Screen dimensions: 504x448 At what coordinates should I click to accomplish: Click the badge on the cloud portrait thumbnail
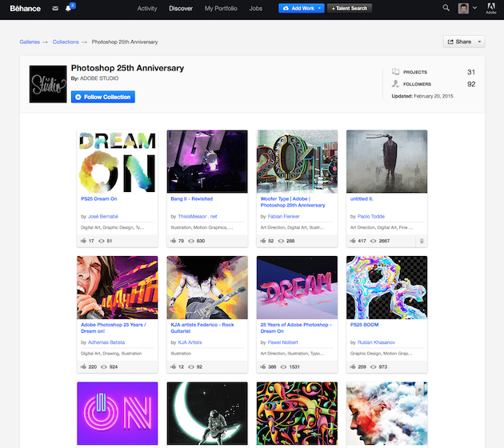tap(419, 390)
